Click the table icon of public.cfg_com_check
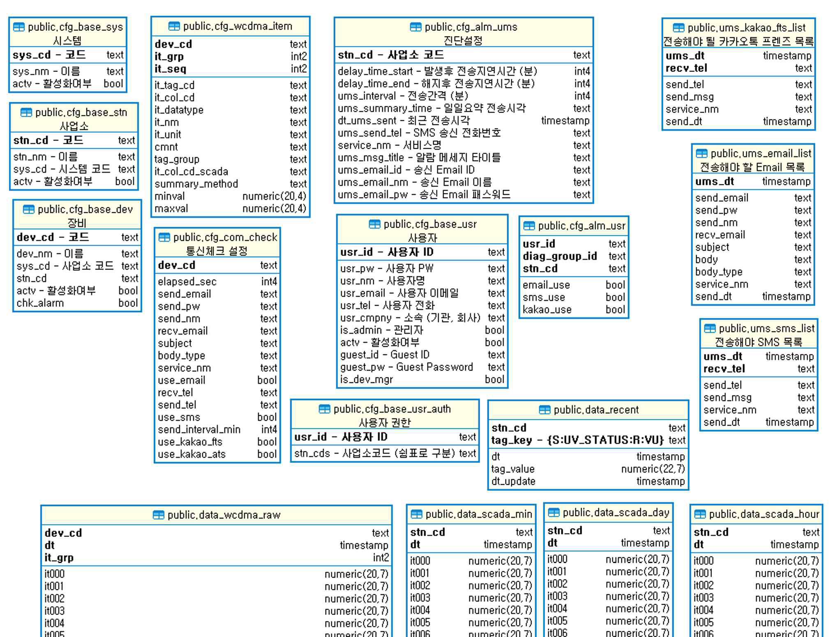The image size is (840, 637). point(164,238)
